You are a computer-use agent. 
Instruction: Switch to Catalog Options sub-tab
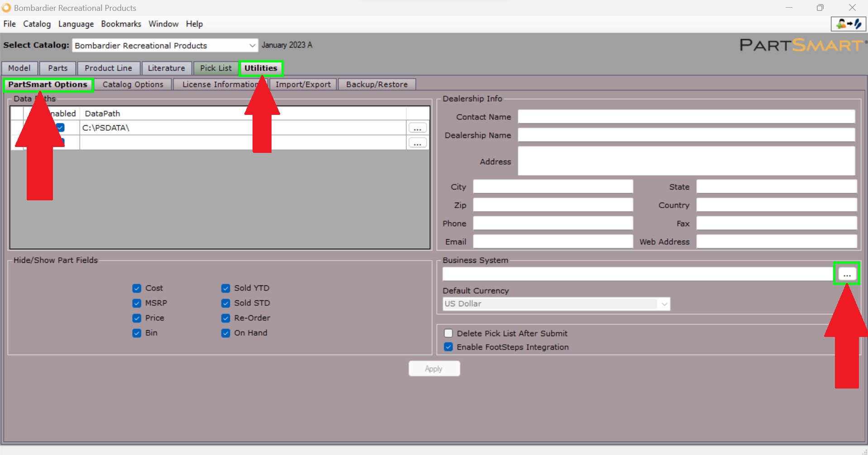click(x=133, y=85)
